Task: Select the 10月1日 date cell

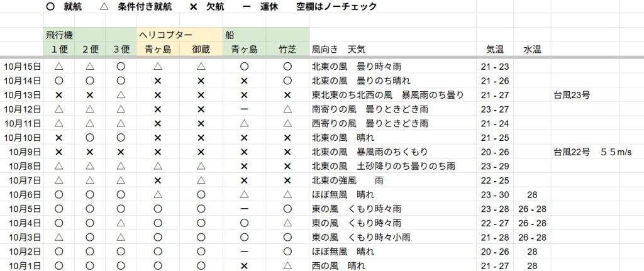Action: [24, 266]
